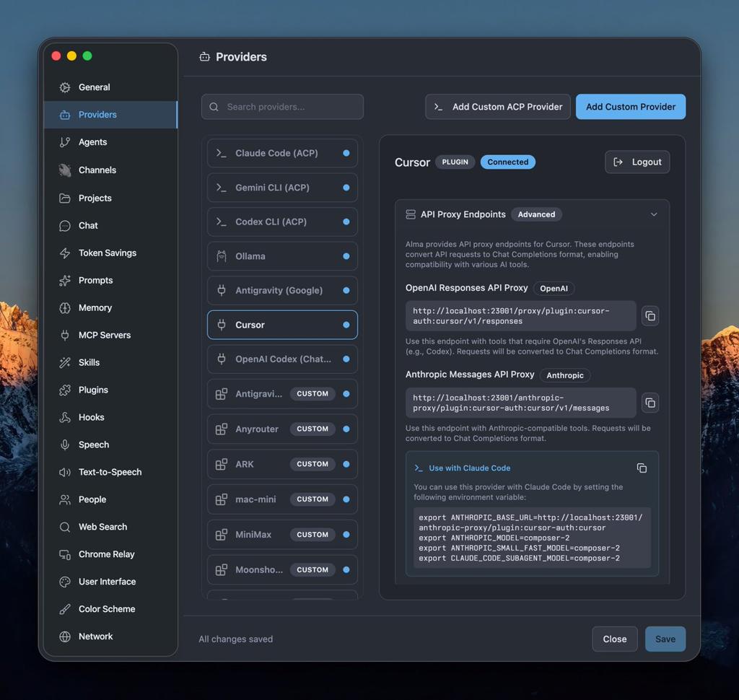The width and height of the screenshot is (739, 700).
Task: Click the export ANTHROPIC_MODEL=composer-2 line
Action: pyautogui.click(x=494, y=538)
